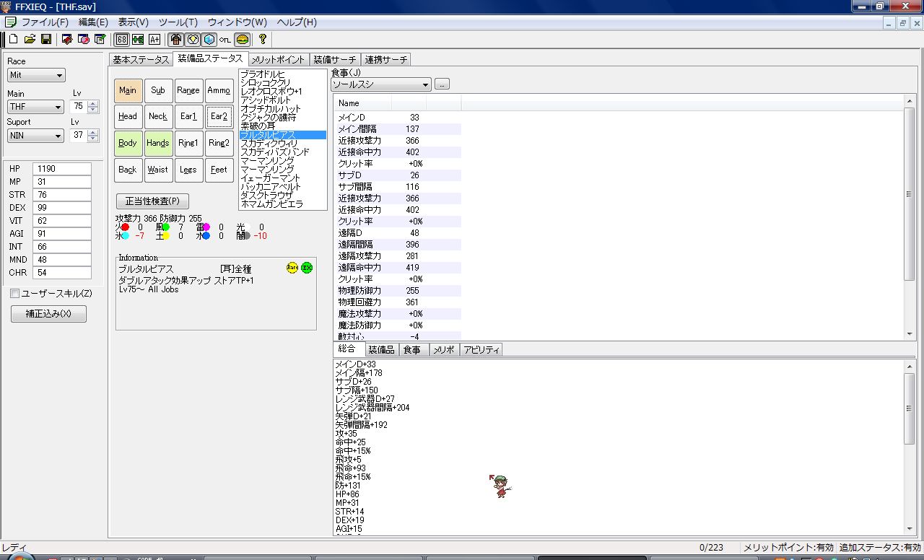Click the Open folder toolbar icon
Image resolution: width=924 pixels, height=560 pixels.
[x=30, y=39]
